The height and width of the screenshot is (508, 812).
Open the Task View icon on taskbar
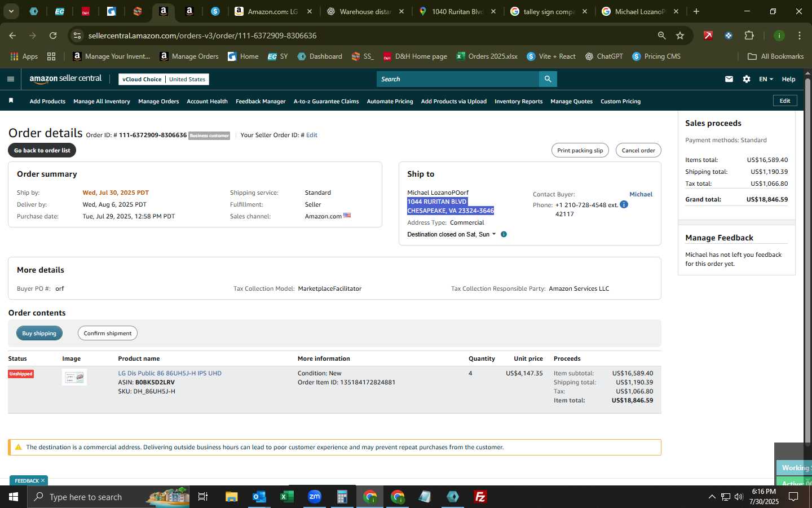coord(203,497)
